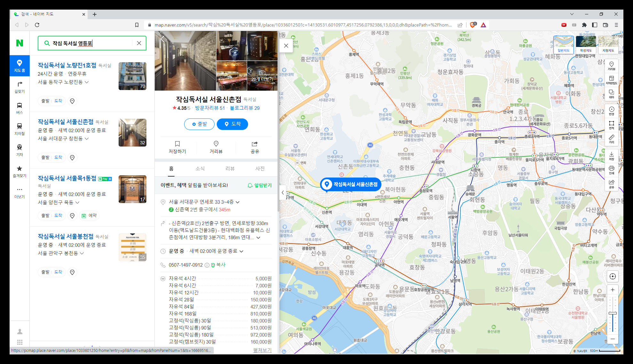The width and height of the screenshot is (633, 364).
Task: Reload the page in browser toolbar
Action: tap(37, 25)
